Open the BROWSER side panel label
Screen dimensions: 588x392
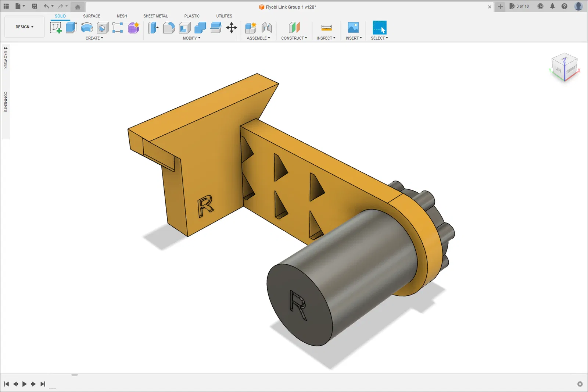tap(6, 60)
